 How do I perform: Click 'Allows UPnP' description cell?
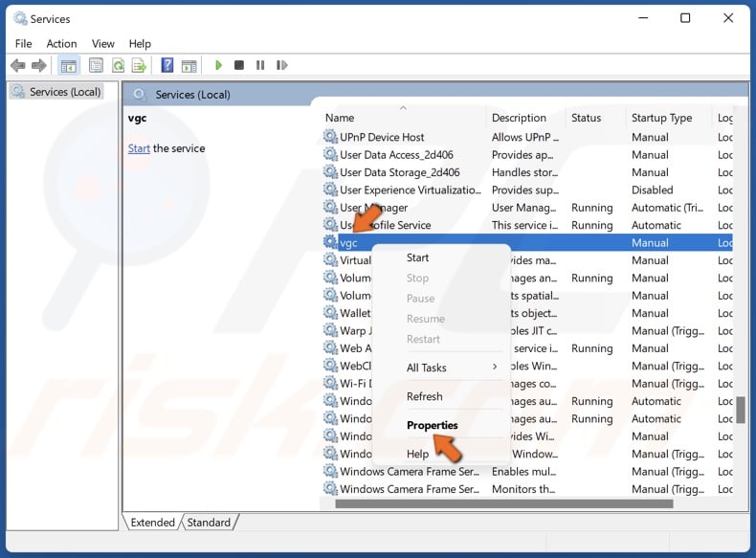[525, 137]
